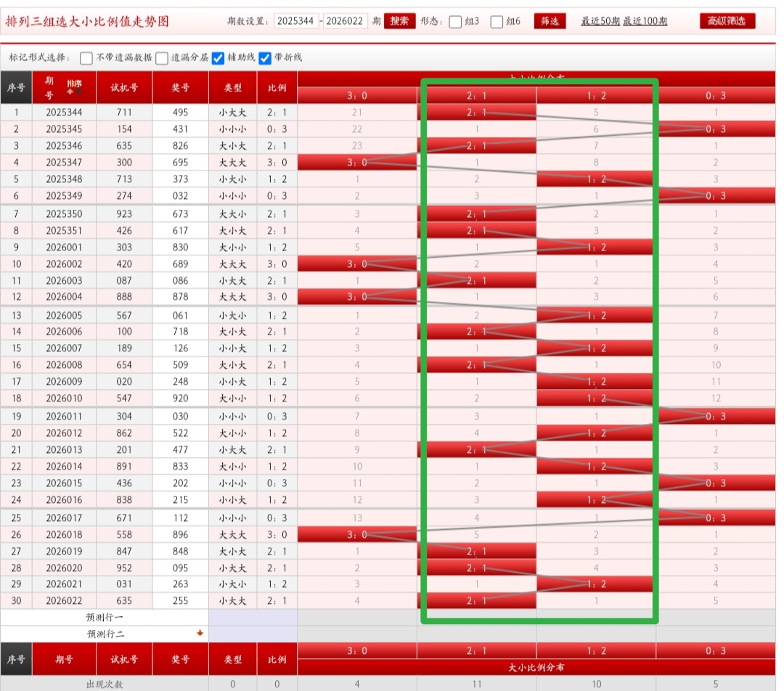Click the 搜索 search button
Screen dimensions: 784x691
click(399, 21)
